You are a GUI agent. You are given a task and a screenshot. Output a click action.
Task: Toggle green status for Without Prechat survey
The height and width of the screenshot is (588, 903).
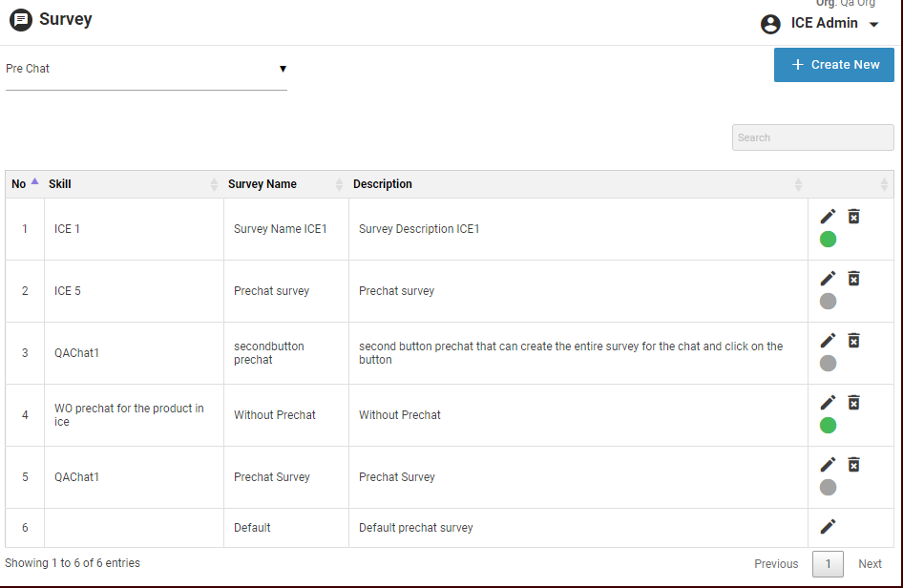pos(828,425)
